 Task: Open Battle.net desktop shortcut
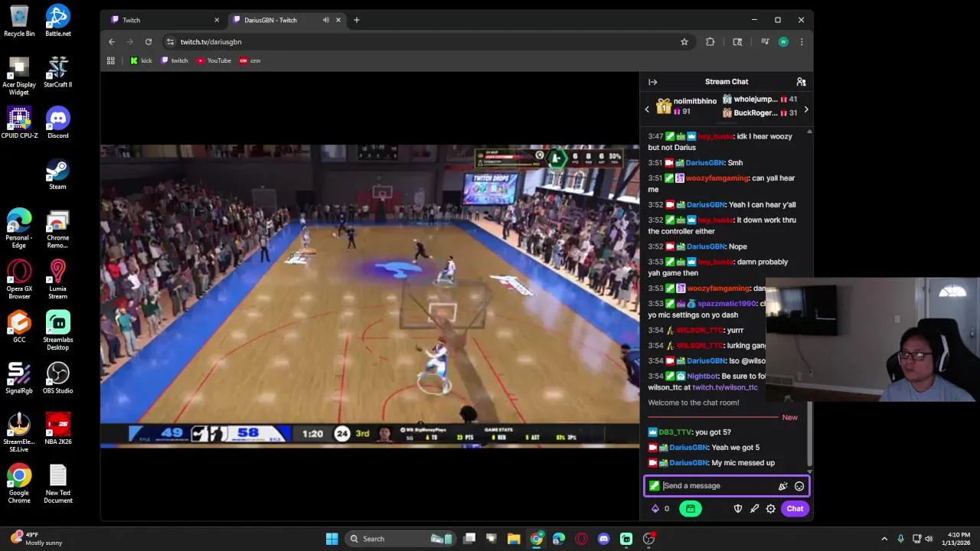(x=58, y=21)
